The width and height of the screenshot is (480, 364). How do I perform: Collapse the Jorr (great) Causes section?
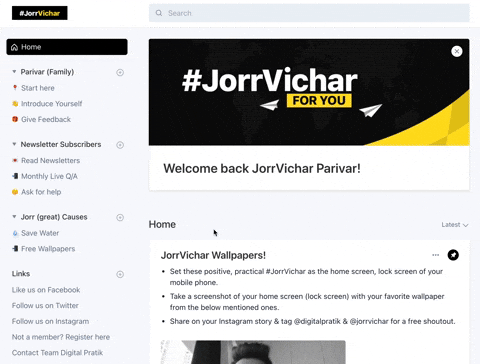(x=14, y=217)
